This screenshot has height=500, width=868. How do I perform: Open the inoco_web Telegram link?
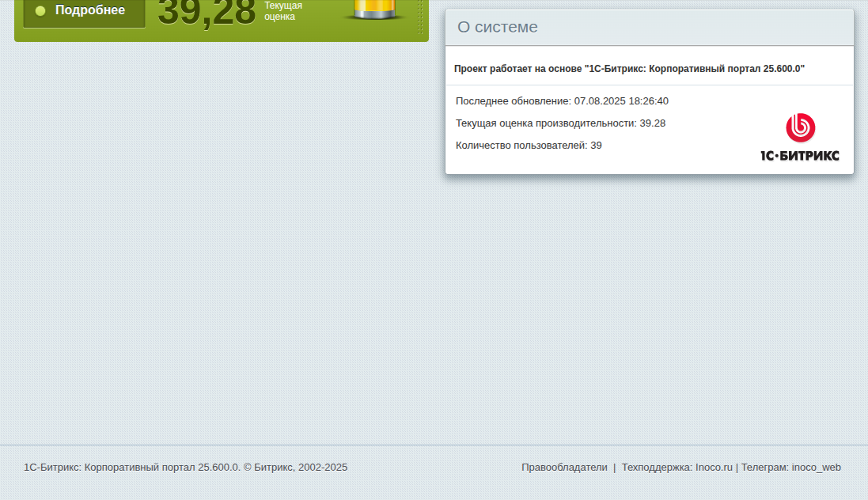pos(816,468)
